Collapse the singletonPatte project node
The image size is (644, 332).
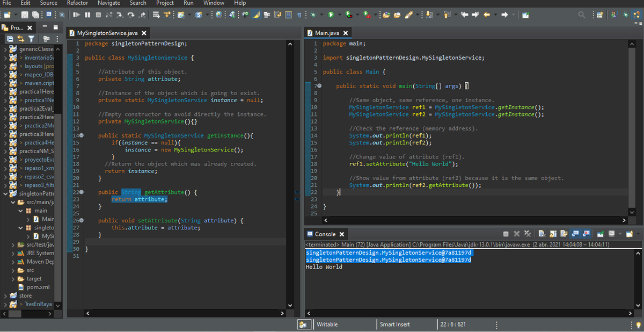pyautogui.click(x=5, y=193)
